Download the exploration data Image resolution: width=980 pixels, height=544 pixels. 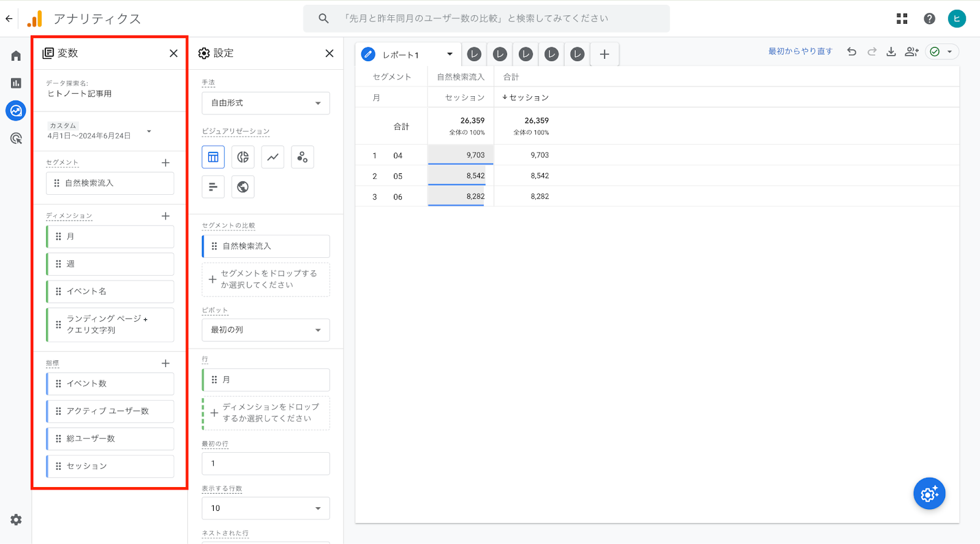pos(891,51)
